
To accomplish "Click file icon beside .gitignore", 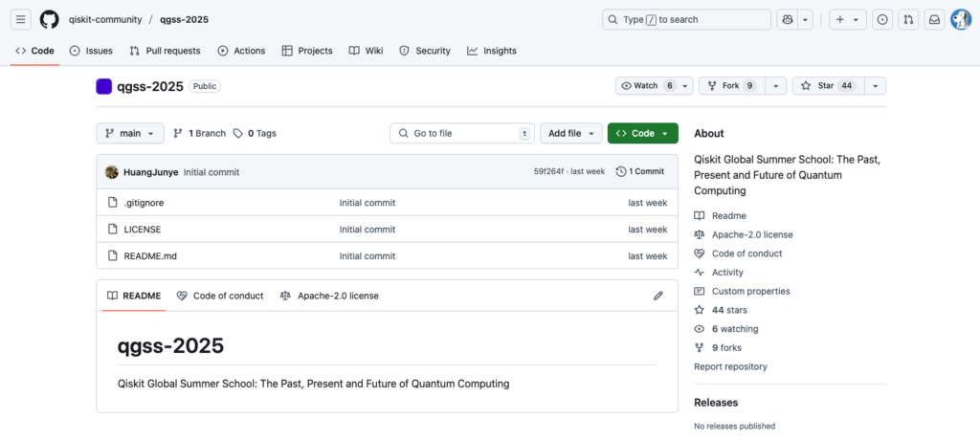I will [113, 203].
